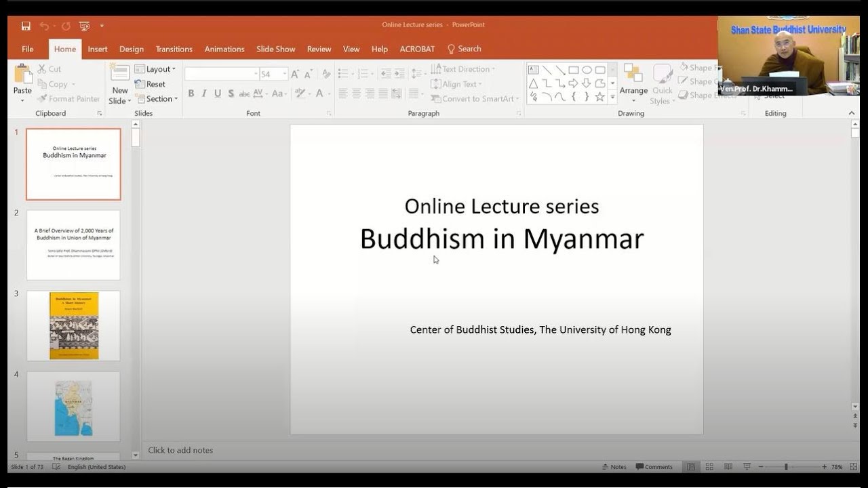Open the Layout dropdown
Viewport: 868px width, 488px height.
[155, 69]
